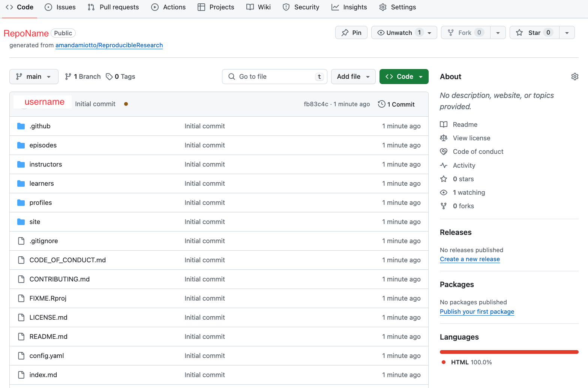Click the README.md file icon

coord(21,337)
